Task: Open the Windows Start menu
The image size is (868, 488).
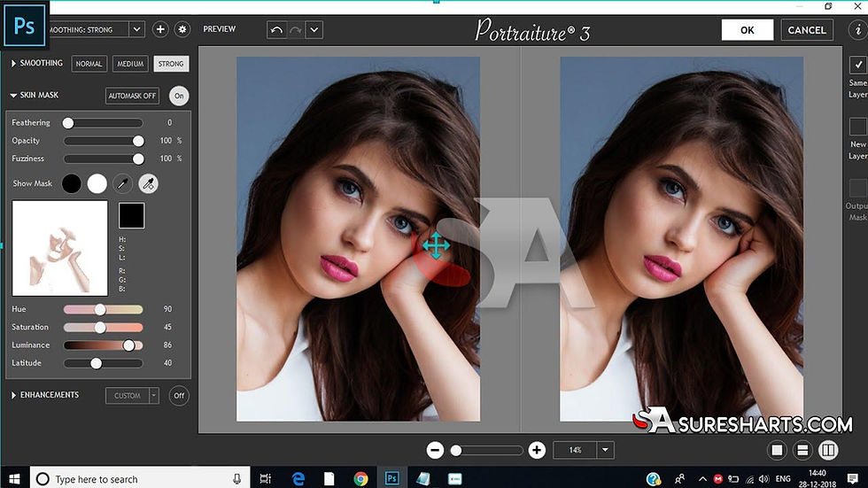Action: pyautogui.click(x=14, y=478)
